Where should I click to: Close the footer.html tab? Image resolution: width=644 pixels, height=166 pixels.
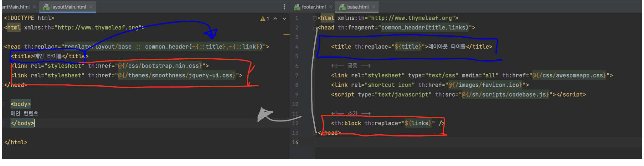tap(330, 7)
